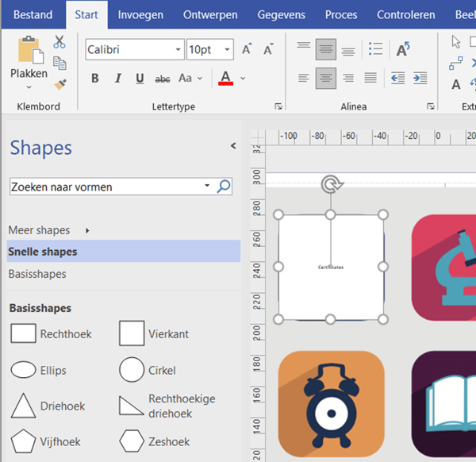Viewport: 476px width, 462px height.
Task: Click the increase font size icon
Action: [x=247, y=50]
